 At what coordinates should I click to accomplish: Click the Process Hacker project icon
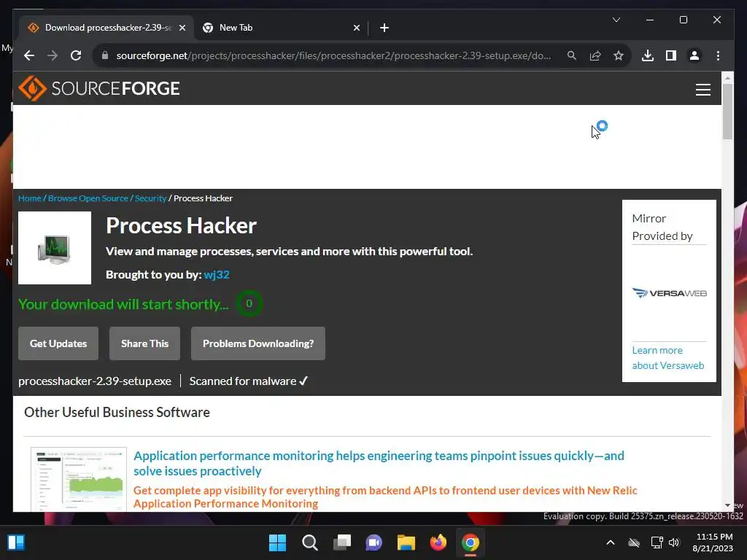(x=55, y=248)
